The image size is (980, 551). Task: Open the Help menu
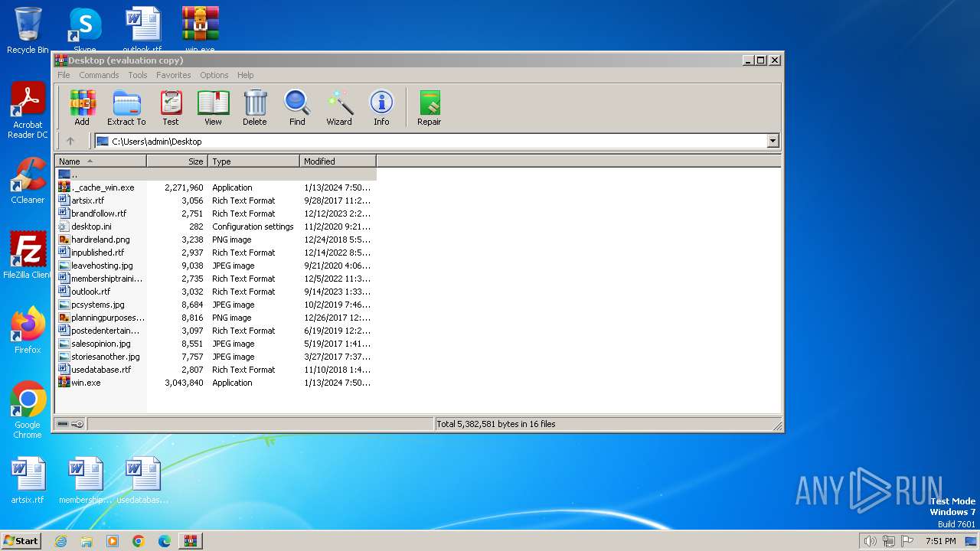click(x=245, y=75)
